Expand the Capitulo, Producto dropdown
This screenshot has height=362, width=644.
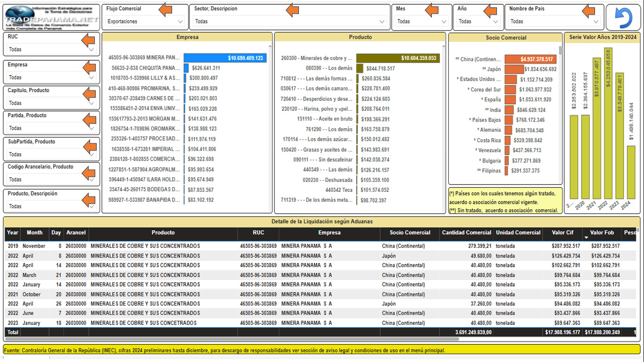tap(51, 103)
